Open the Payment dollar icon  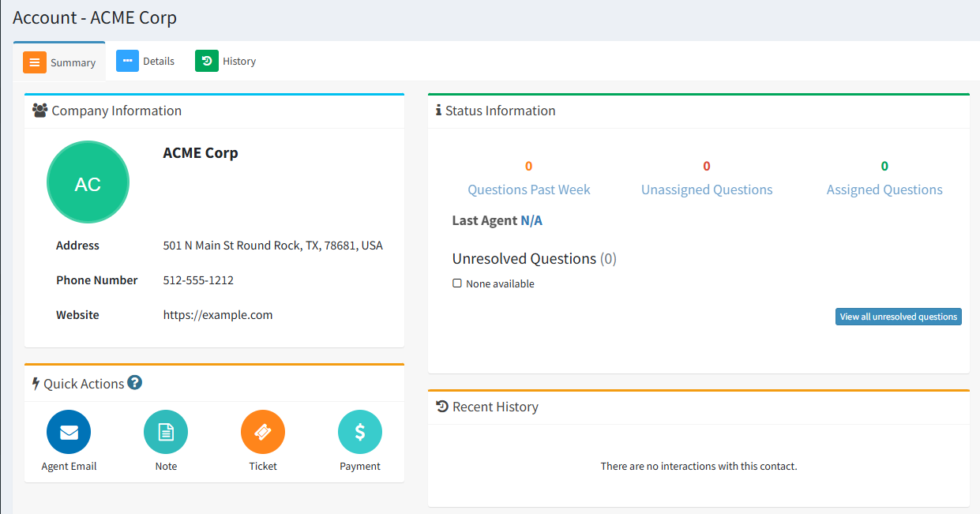pos(360,432)
